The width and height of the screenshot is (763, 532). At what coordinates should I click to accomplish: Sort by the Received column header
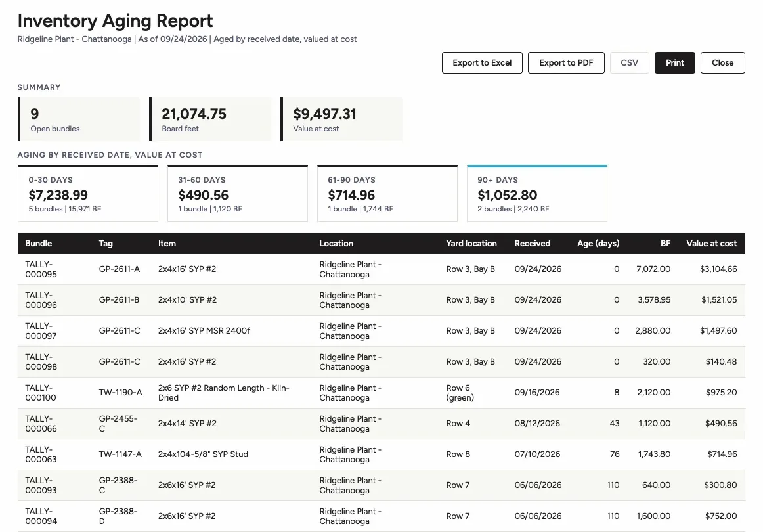[x=533, y=244]
